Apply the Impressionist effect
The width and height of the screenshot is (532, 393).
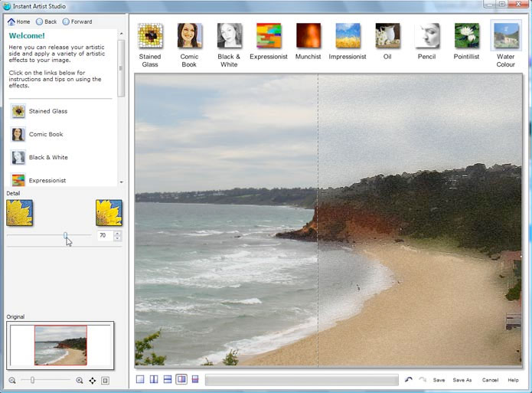(x=348, y=35)
